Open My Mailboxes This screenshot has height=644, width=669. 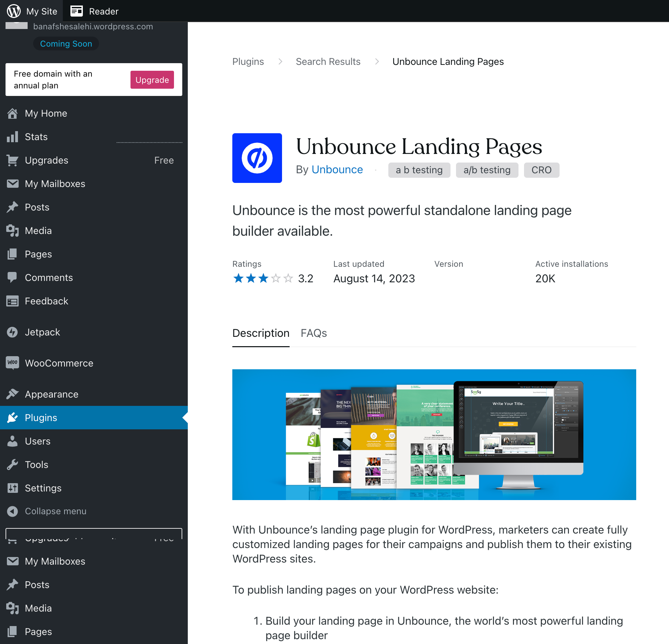(55, 184)
